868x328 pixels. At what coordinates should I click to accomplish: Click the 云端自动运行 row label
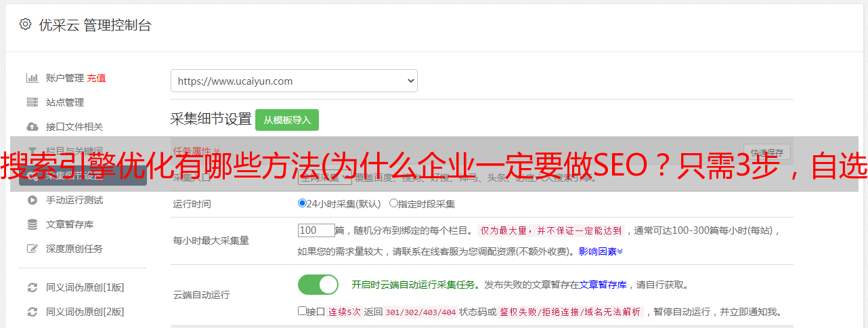click(x=202, y=295)
